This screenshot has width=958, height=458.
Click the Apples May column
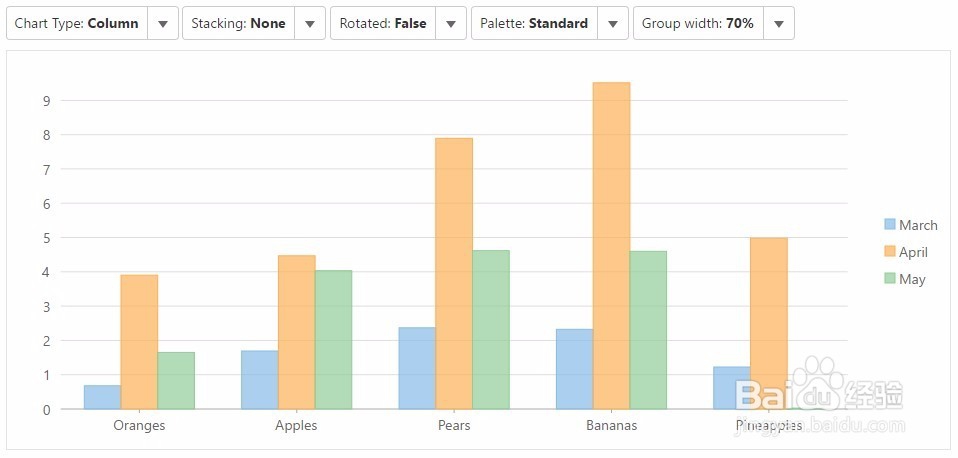[x=333, y=340]
